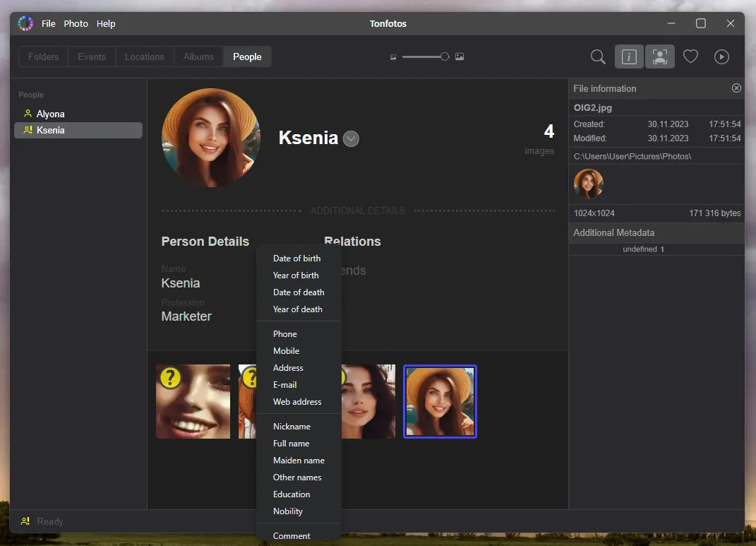Start slideshow with the play icon
756x546 pixels.
pos(721,57)
